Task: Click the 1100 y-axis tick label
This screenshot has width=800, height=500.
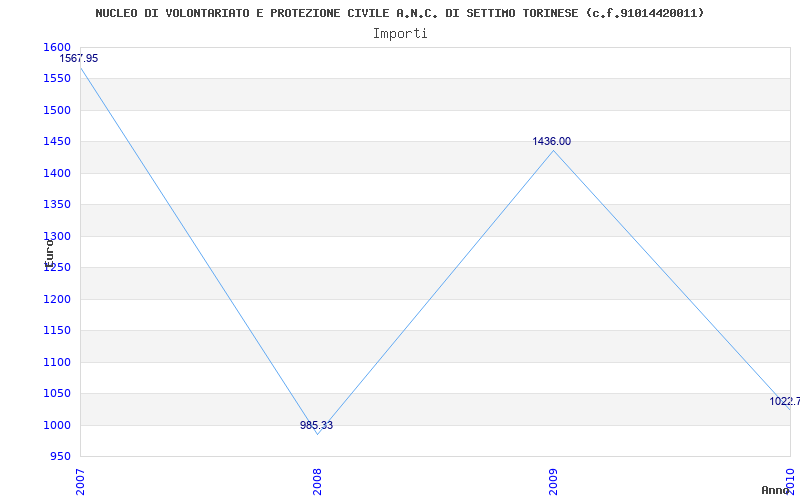Action: (58, 362)
